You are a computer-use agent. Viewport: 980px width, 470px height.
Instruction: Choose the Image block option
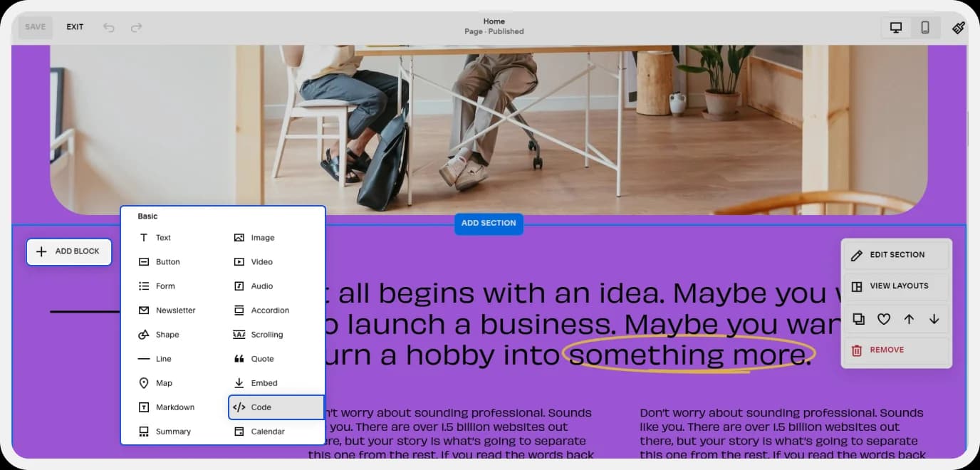click(262, 238)
